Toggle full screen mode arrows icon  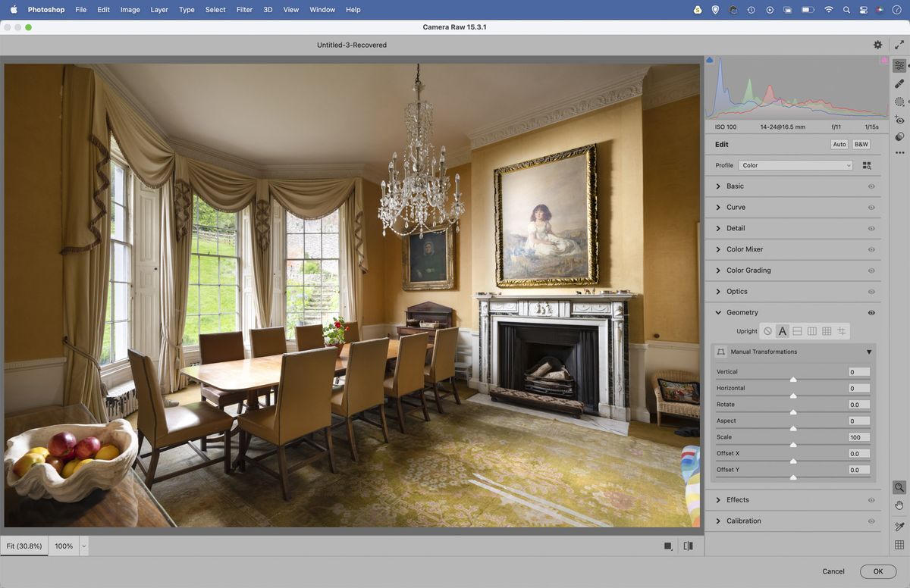(899, 45)
